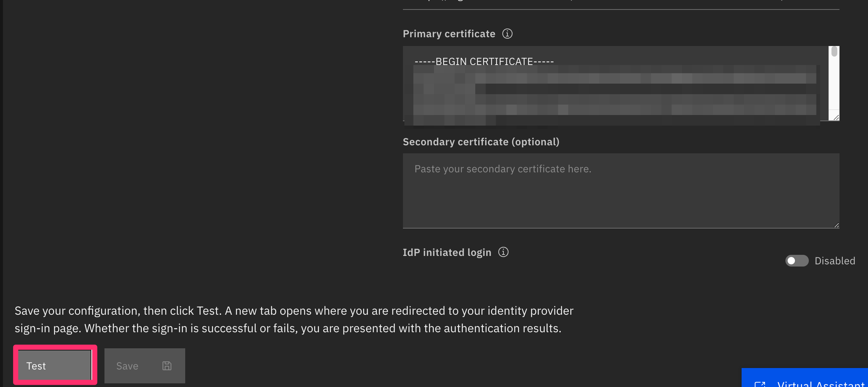The height and width of the screenshot is (387, 868).
Task: Open the Virtual Assistant panel
Action: point(805,378)
